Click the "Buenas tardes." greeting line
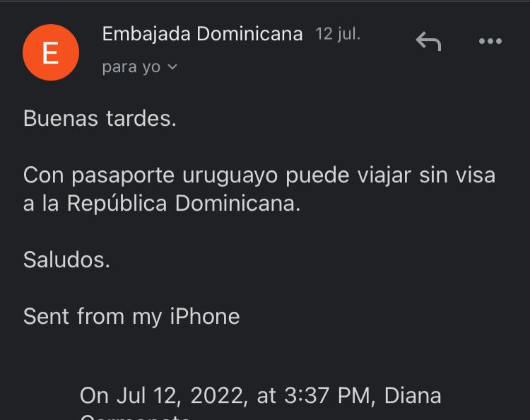This screenshot has width=530, height=420. pos(100,118)
